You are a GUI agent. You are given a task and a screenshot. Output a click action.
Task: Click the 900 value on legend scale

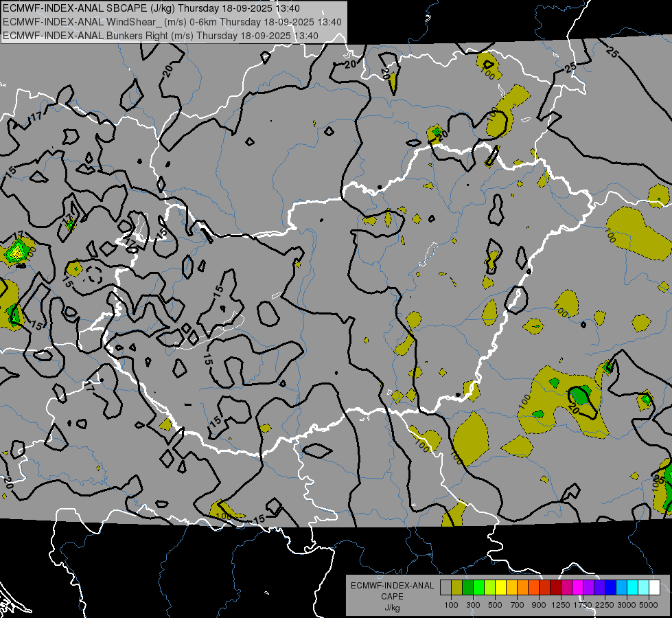point(539,605)
